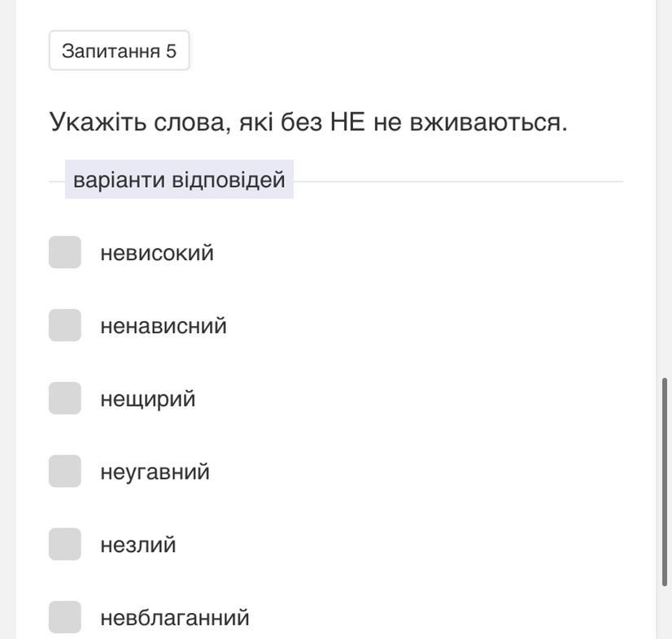The image size is (672, 639).
Task: Click the page scrollbar thumb on right
Action: [x=665, y=480]
